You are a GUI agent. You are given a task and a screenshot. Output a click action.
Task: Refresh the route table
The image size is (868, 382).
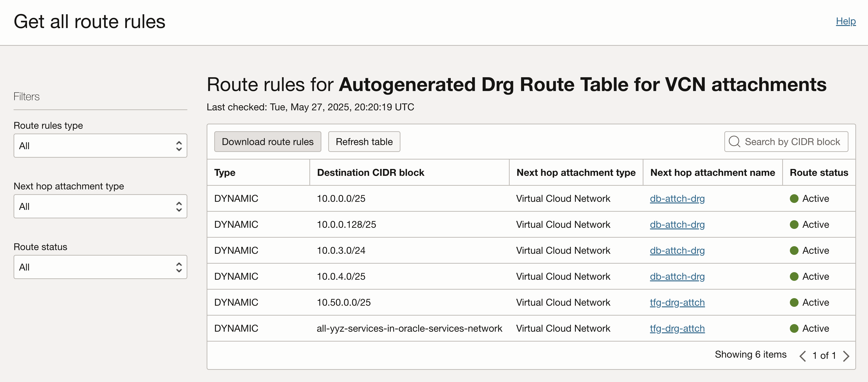point(364,142)
